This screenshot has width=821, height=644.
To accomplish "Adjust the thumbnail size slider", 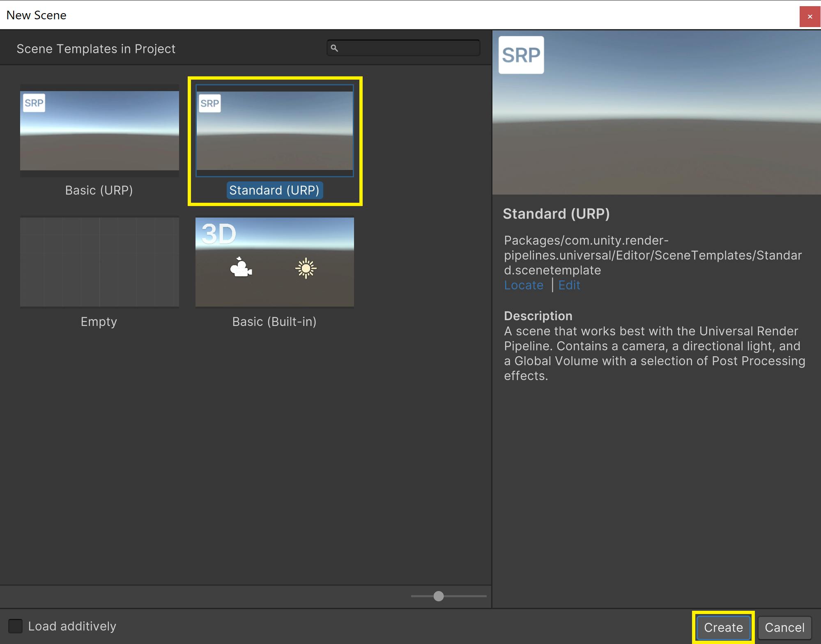I will point(439,596).
